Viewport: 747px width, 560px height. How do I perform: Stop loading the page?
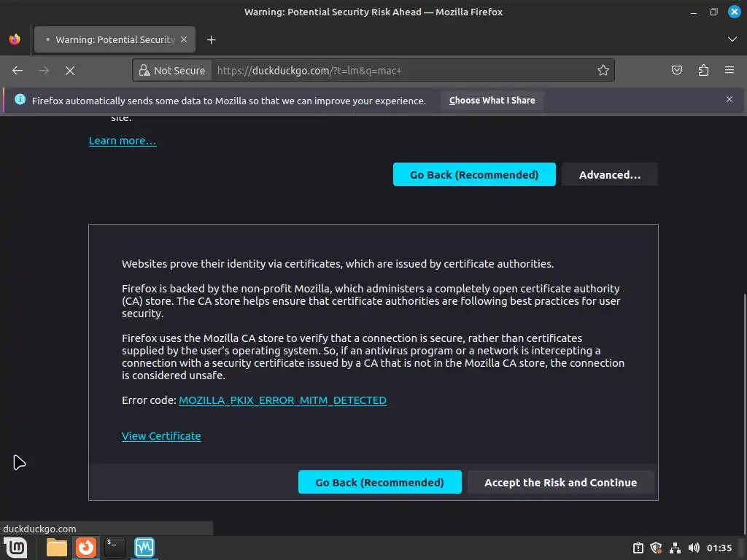pyautogui.click(x=70, y=71)
